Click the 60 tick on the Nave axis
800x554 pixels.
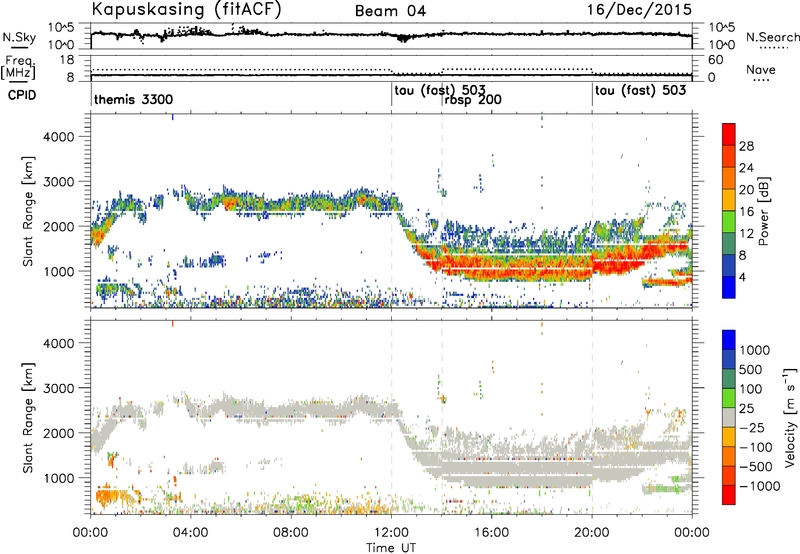point(715,60)
